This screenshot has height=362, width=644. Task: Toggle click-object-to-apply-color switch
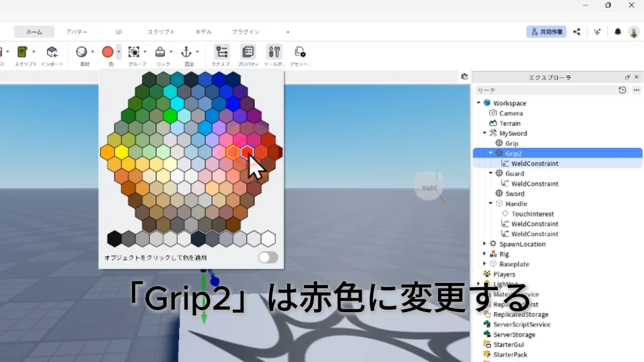point(268,257)
